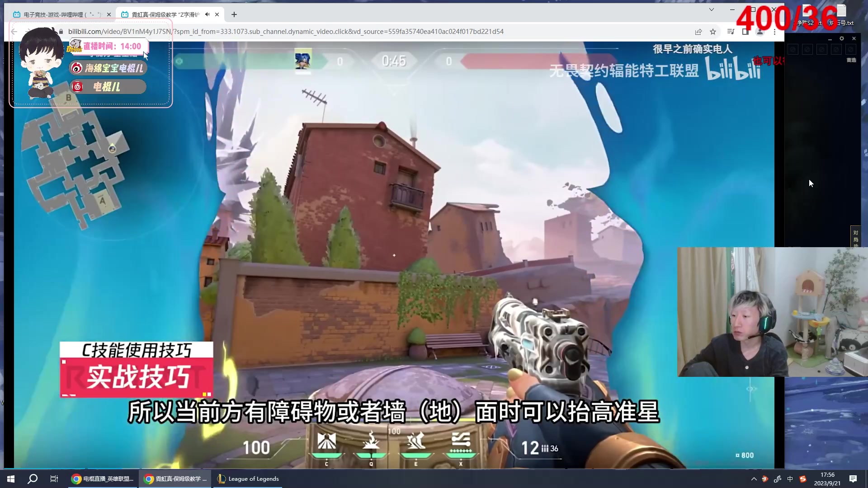Open the overlay panel settings gear
868x488 pixels.
coord(842,38)
